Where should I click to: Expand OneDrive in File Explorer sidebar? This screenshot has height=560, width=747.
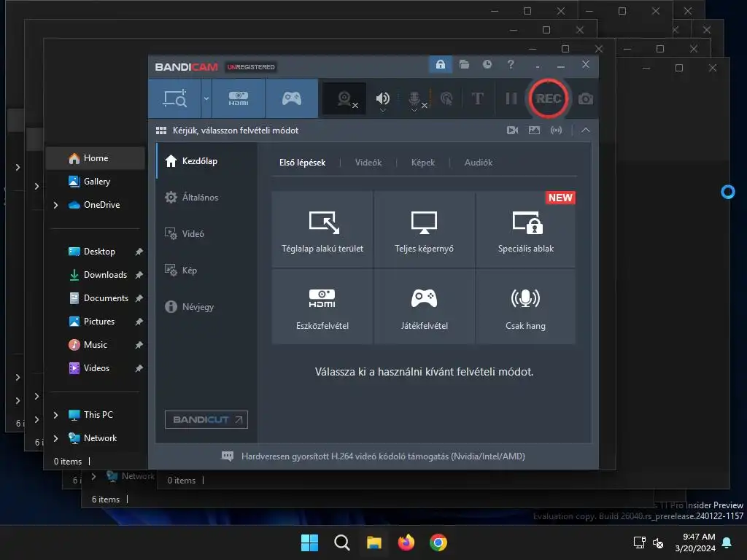click(55, 205)
